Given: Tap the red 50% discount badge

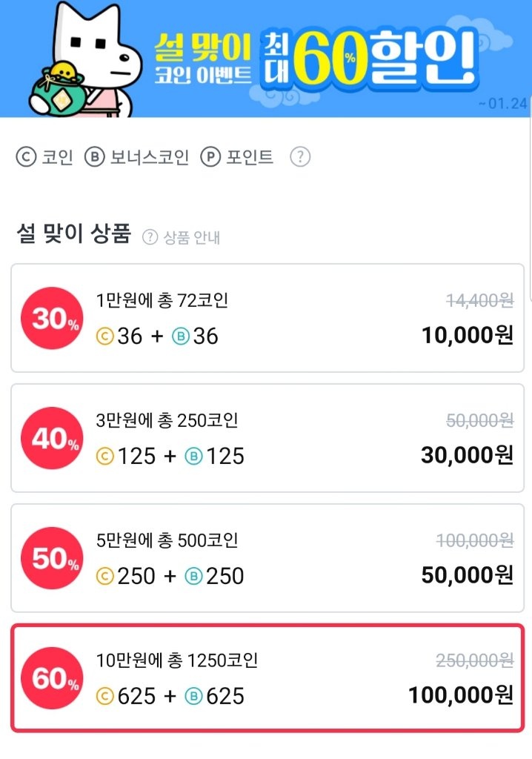Looking at the screenshot, I should [53, 558].
